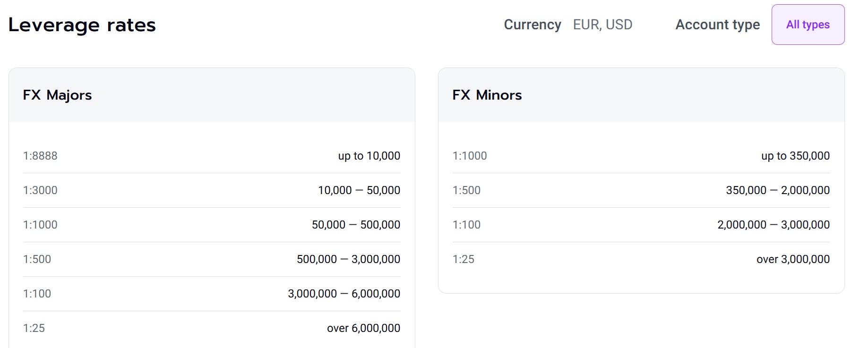868x348 pixels.
Task: Open the All types account selector
Action: [808, 25]
